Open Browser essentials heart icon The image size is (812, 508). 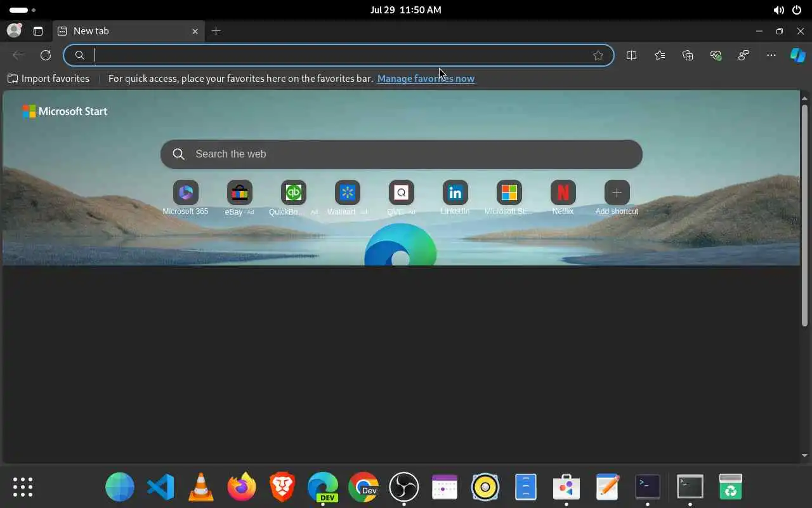tap(716, 55)
